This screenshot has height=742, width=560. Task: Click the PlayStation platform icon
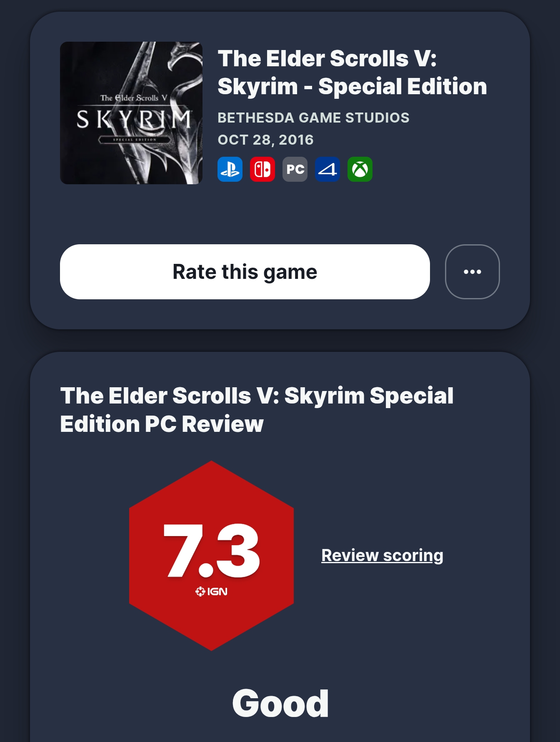point(230,169)
